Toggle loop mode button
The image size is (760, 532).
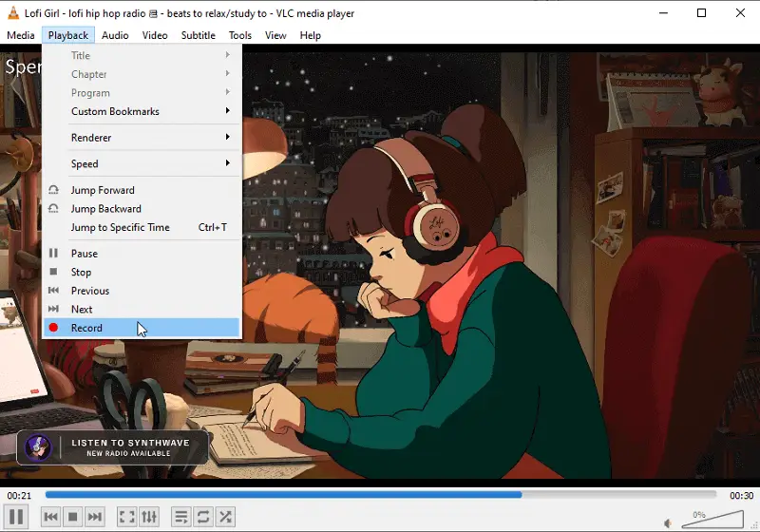coord(203,517)
